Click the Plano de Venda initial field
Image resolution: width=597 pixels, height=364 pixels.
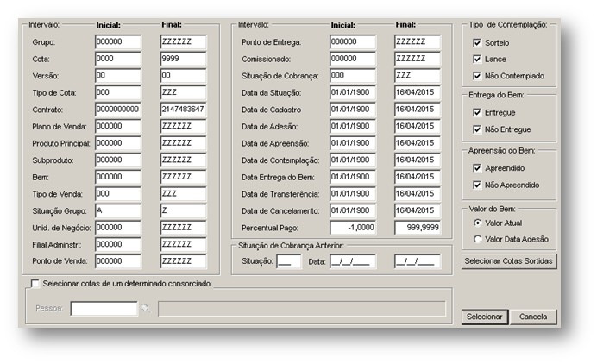[118, 126]
